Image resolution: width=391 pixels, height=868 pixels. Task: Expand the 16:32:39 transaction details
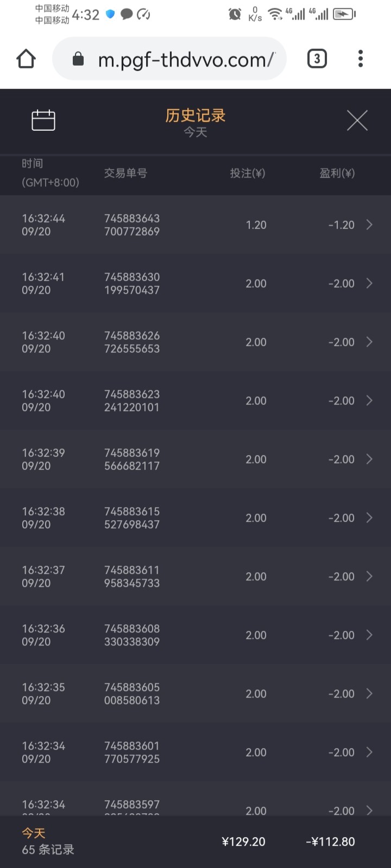(369, 459)
